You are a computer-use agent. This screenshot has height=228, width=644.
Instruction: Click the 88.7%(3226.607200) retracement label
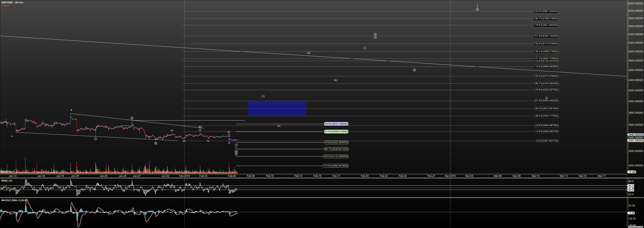336,149
